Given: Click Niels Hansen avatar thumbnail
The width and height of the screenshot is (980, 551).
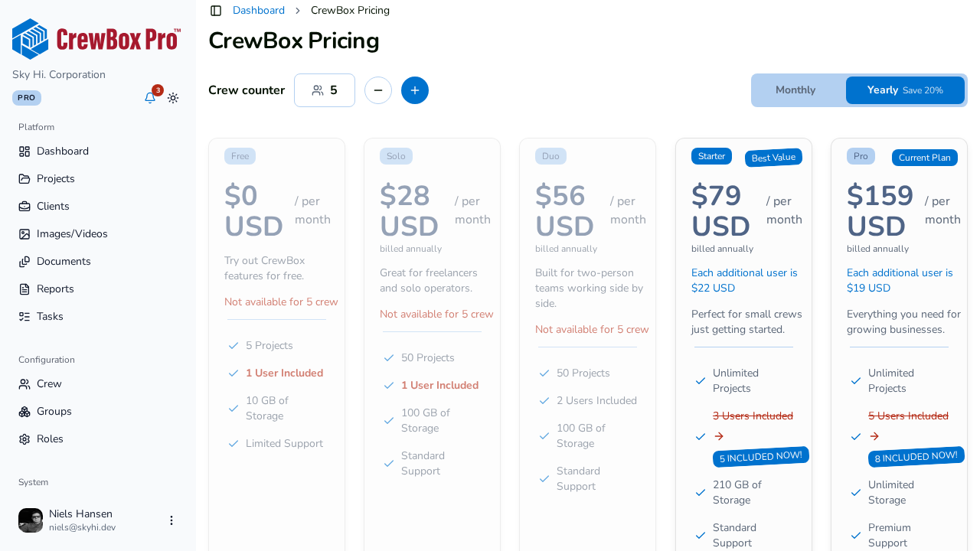Looking at the screenshot, I should [x=31, y=520].
